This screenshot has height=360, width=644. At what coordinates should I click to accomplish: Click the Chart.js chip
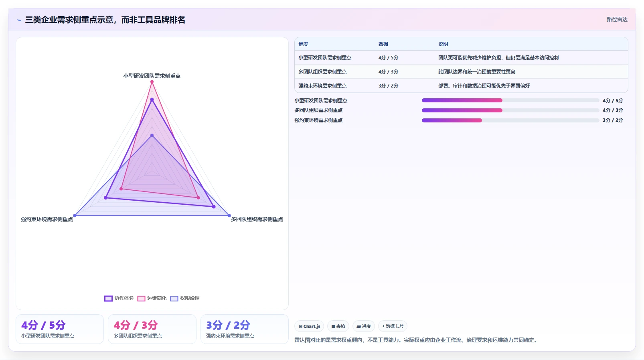[x=309, y=326]
